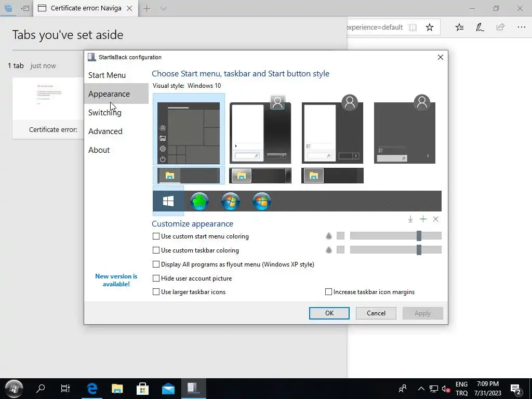Open the Advanced section
The image size is (532, 399).
pyautogui.click(x=116, y=131)
